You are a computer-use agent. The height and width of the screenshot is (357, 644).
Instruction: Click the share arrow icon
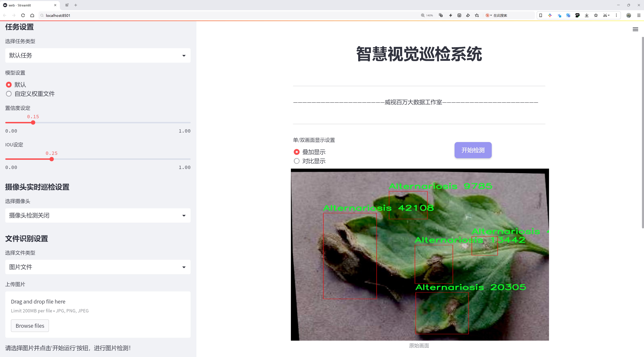coord(468,15)
